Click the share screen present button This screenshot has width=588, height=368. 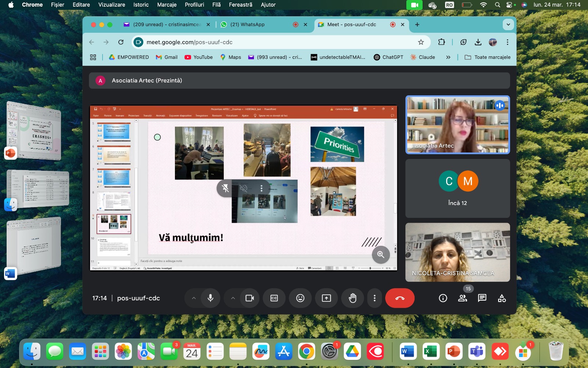click(326, 298)
